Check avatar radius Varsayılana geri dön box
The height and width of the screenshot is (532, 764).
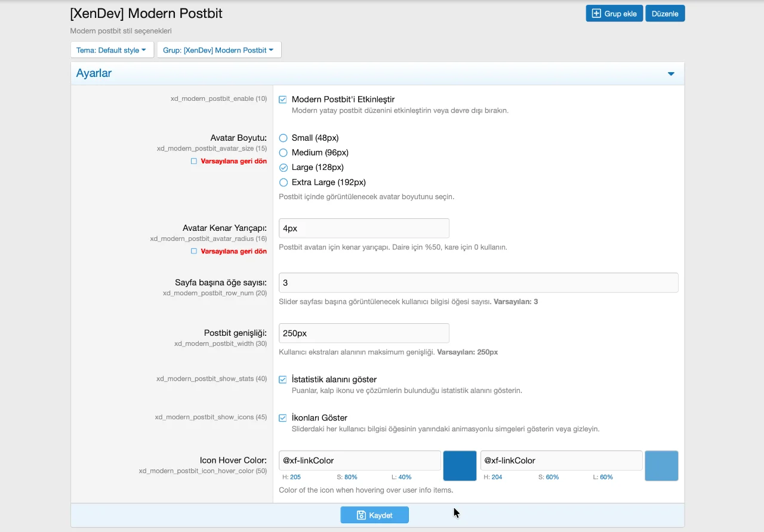coord(194,251)
